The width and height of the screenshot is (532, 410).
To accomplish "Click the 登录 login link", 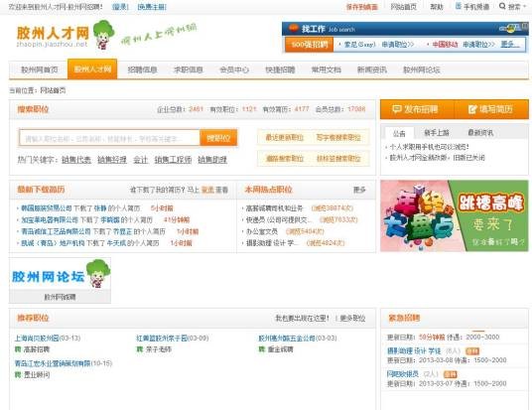I will [120, 7].
